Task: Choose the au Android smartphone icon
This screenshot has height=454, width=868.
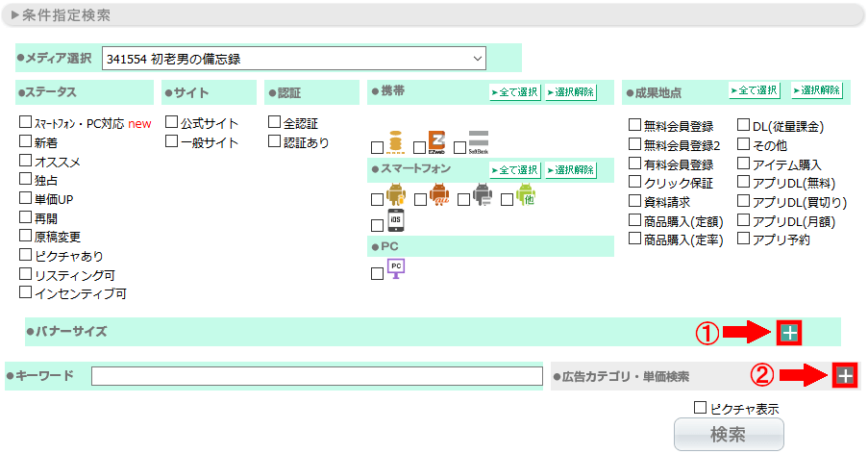Action: (x=439, y=195)
